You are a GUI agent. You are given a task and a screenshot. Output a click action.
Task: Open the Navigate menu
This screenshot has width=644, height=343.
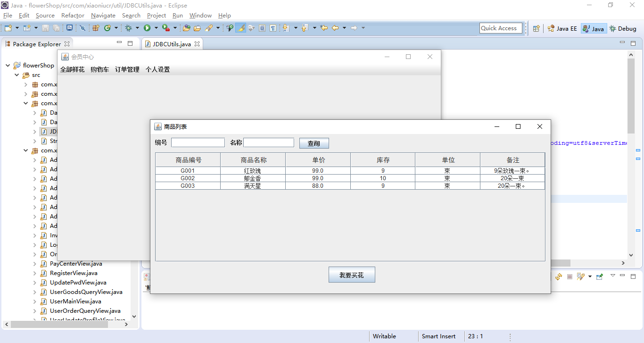coord(103,16)
